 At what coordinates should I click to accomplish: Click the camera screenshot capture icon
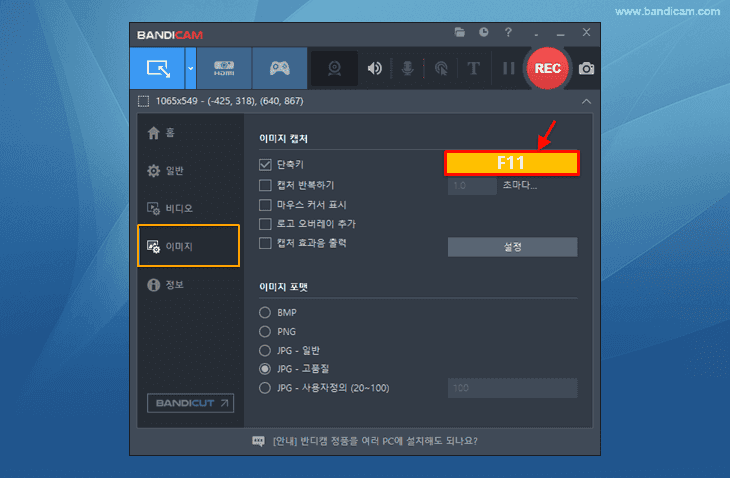click(586, 68)
